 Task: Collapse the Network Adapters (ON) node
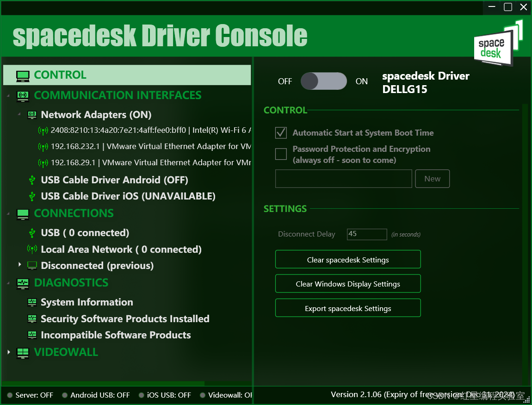pos(19,114)
